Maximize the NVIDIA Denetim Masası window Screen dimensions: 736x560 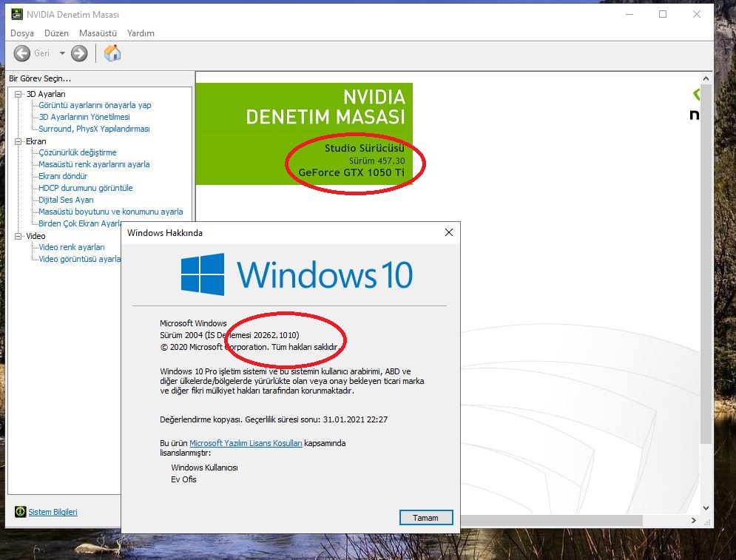(x=663, y=14)
